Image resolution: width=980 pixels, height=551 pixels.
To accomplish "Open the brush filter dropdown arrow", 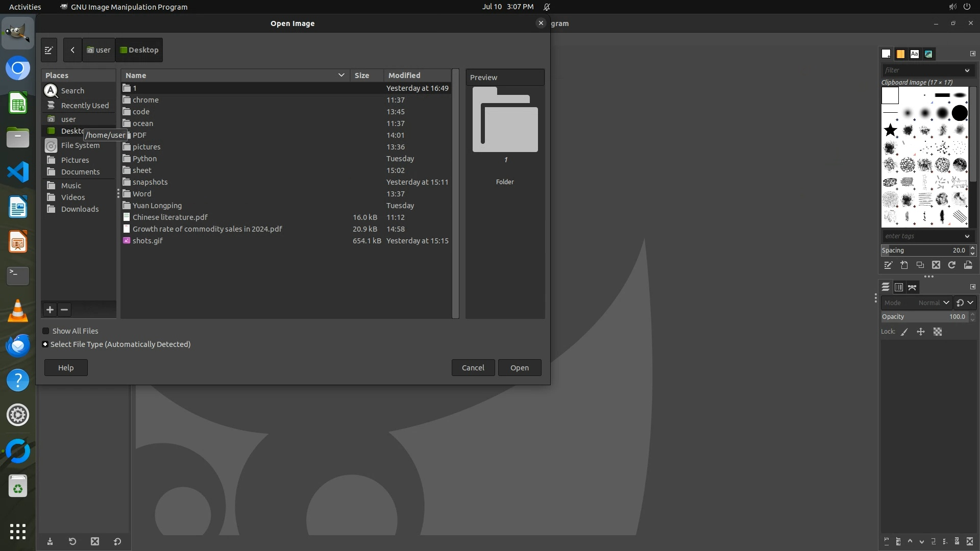I will point(967,70).
